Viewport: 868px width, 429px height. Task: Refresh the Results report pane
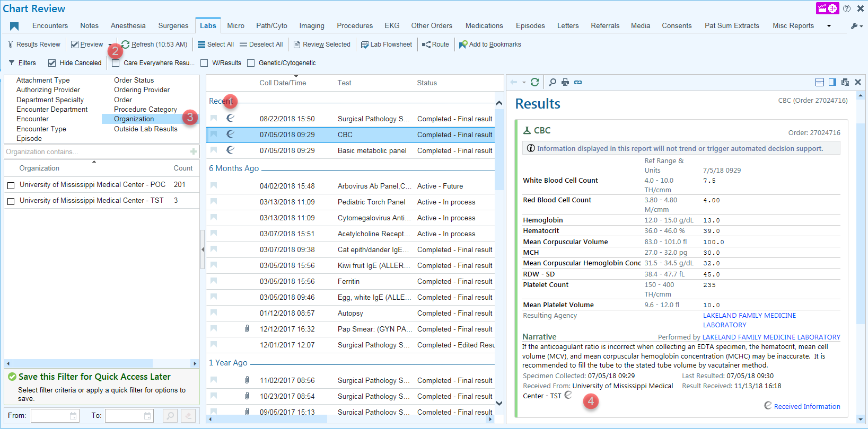[534, 82]
